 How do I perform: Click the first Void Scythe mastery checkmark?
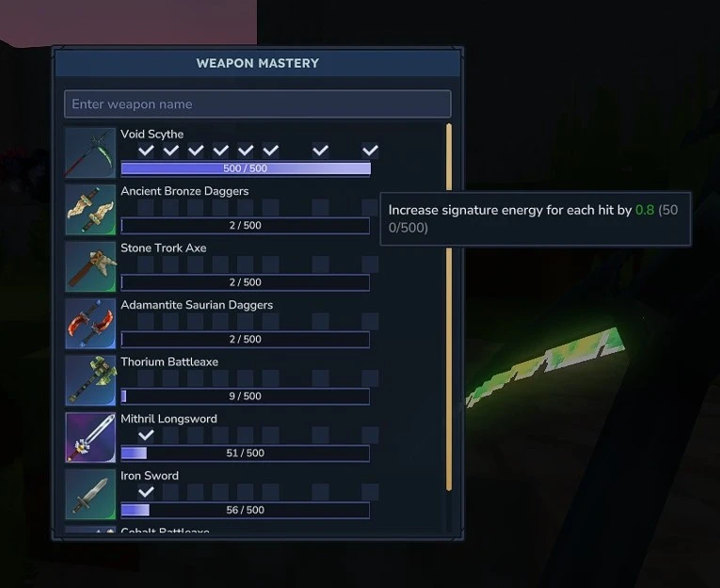coord(146,151)
